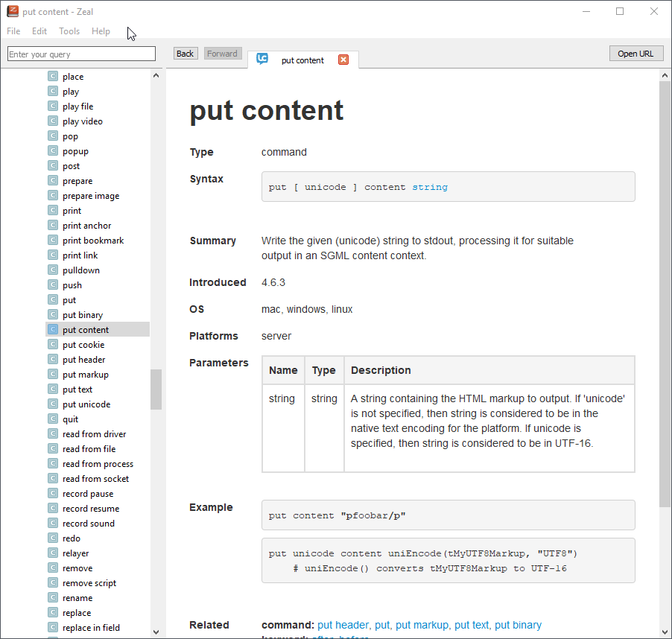Screen dimensions: 672x639
Task: Follow the 'put binary' related link
Action: coord(518,625)
